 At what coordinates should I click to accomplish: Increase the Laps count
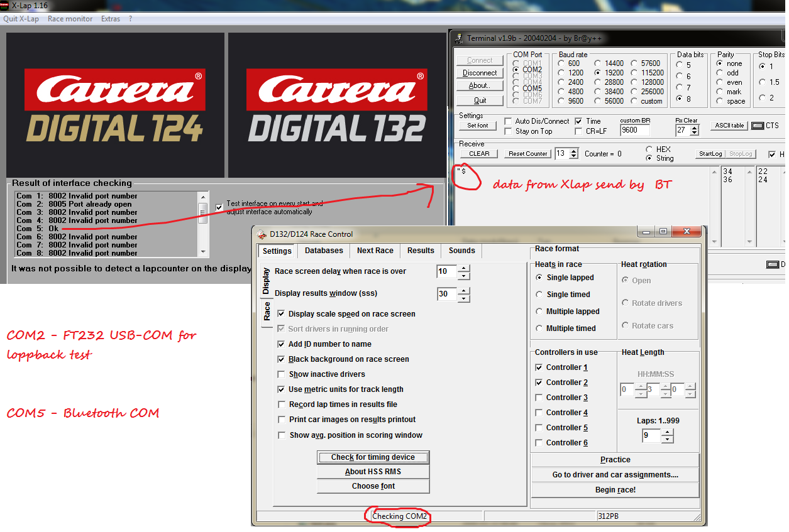(x=667, y=432)
